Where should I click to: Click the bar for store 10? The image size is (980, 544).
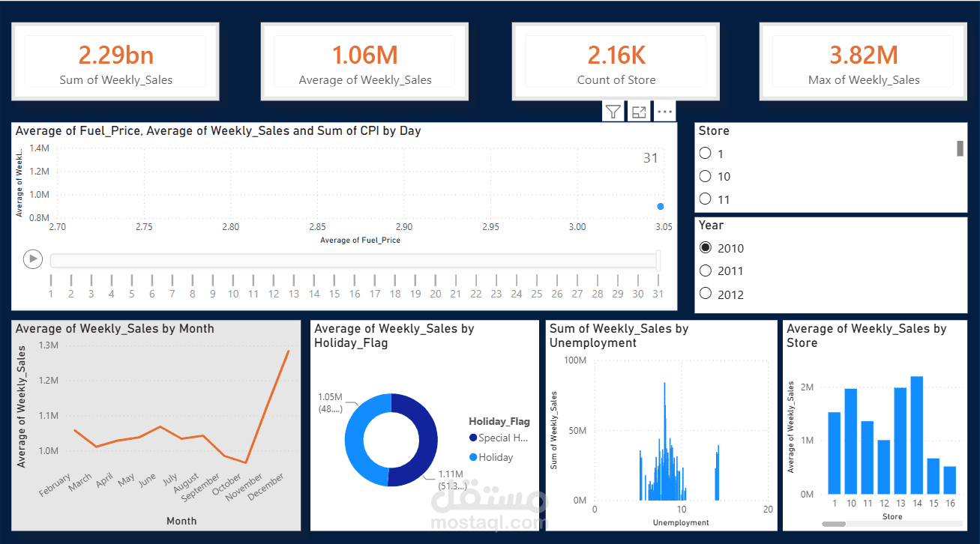(x=851, y=441)
